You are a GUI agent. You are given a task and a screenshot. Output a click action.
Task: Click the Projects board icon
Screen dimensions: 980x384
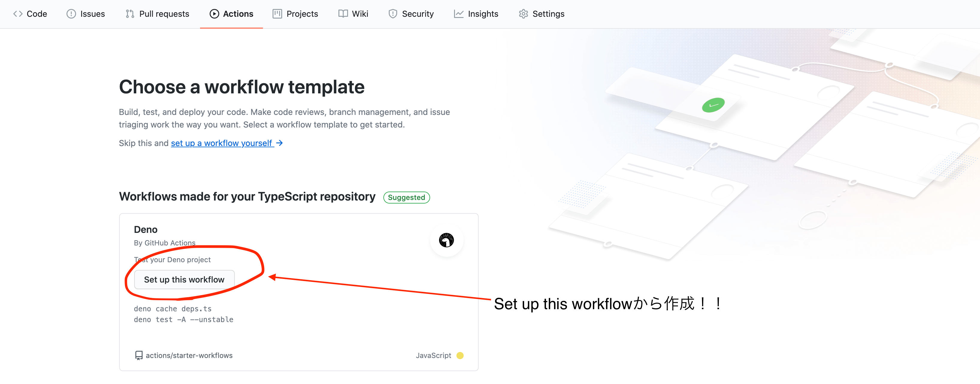click(277, 14)
